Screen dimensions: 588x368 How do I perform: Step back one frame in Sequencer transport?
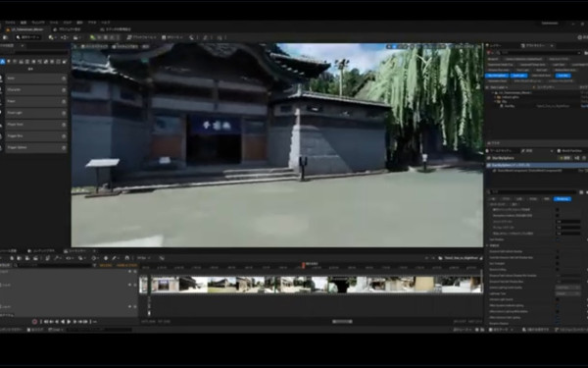(x=57, y=322)
